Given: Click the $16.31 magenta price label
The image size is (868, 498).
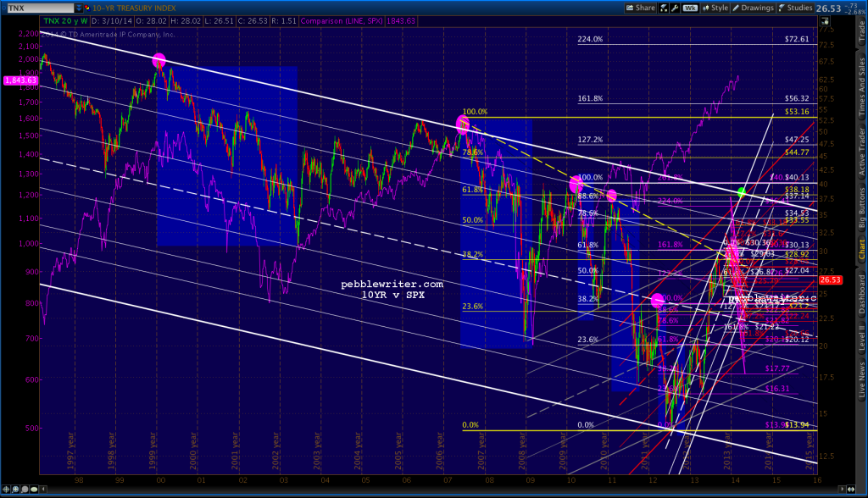Looking at the screenshot, I should pos(777,389).
